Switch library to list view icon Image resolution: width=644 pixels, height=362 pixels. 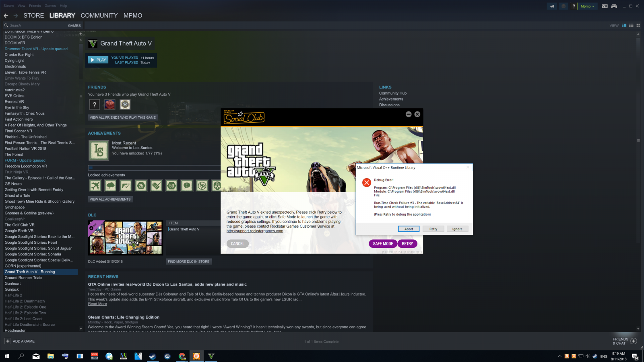point(631,25)
